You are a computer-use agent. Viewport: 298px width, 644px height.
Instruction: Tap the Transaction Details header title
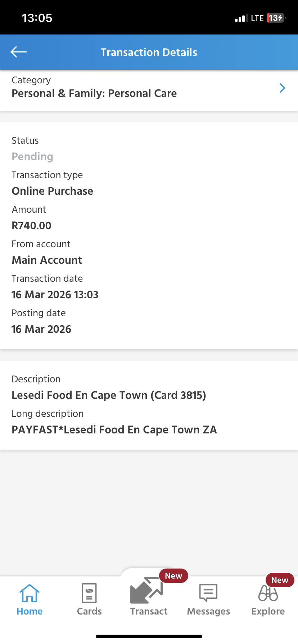click(149, 52)
